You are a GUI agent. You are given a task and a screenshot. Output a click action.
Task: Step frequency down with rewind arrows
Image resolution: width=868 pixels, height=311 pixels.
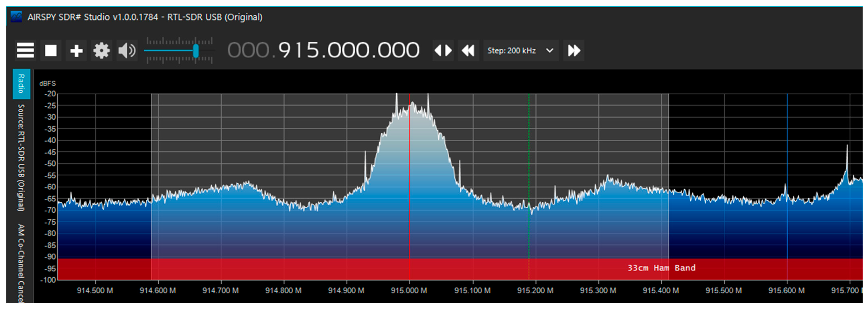click(468, 50)
